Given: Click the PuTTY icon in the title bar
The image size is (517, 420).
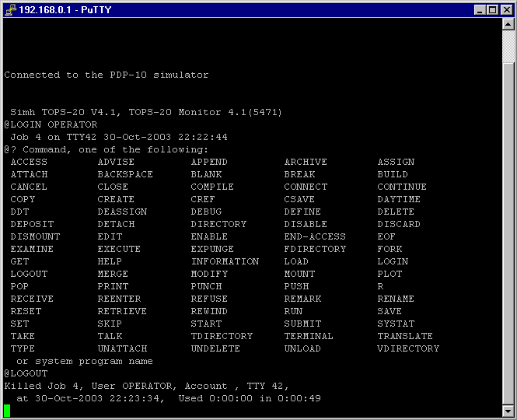Looking at the screenshot, I should pos(10,9).
